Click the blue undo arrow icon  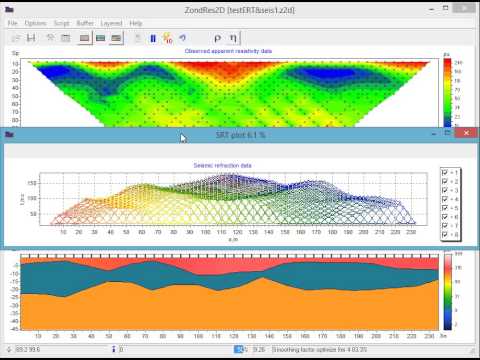[x=183, y=38]
